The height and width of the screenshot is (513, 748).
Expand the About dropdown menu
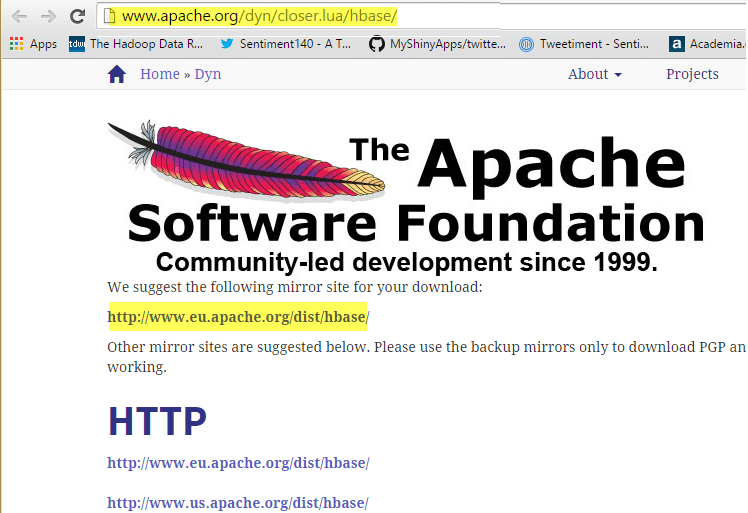tap(594, 74)
